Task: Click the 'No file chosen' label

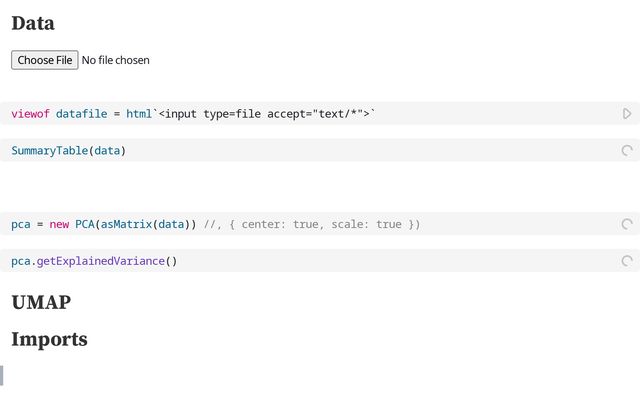Action: click(115, 60)
